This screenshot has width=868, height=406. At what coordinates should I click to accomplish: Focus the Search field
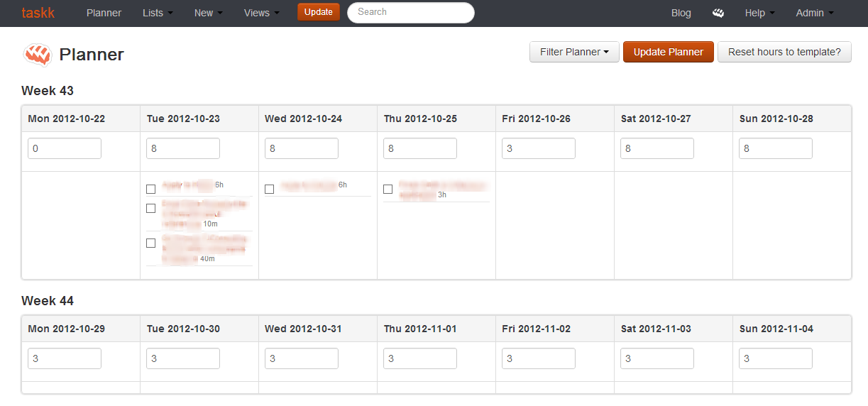tap(410, 13)
